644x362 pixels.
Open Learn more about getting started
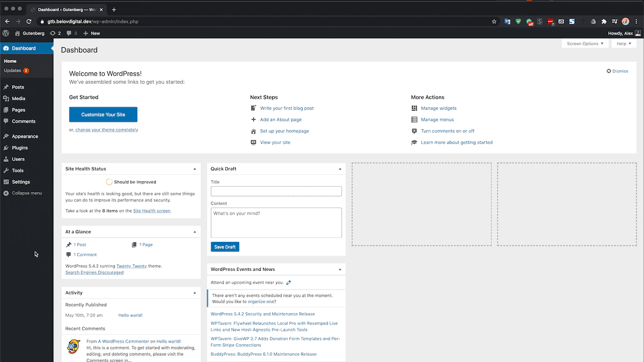pos(457,143)
